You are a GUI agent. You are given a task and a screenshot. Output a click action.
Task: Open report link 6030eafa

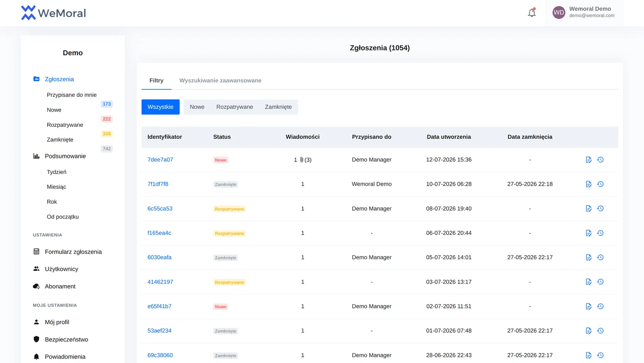[160, 257]
